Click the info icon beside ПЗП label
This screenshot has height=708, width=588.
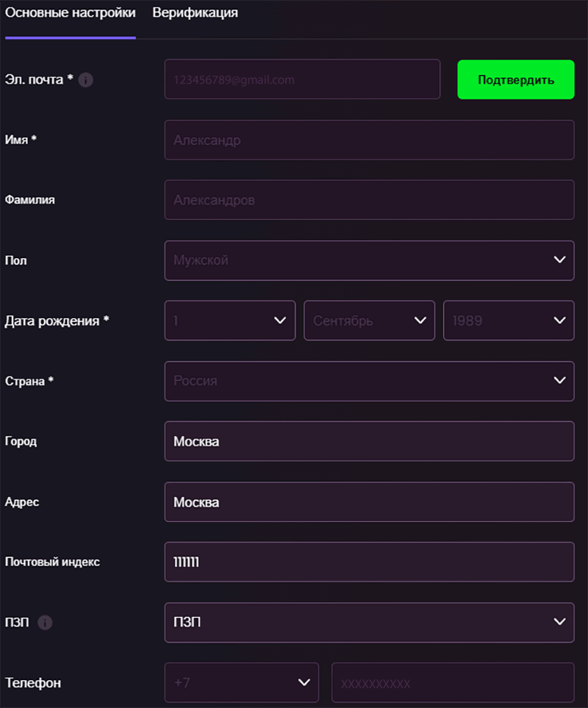coord(45,623)
